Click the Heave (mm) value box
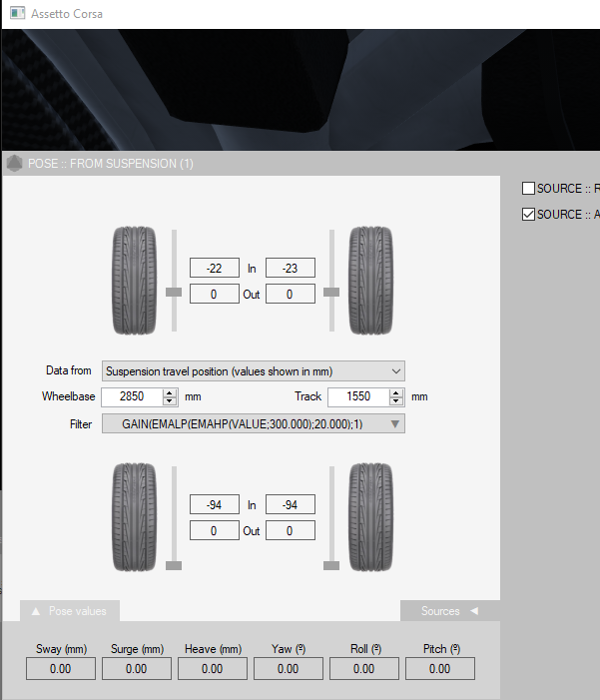Screen dimensions: 600x700 coord(213,668)
